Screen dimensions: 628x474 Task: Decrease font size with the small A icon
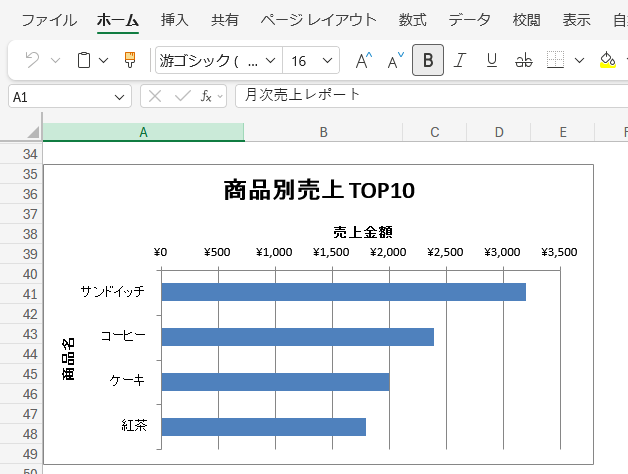(x=396, y=61)
